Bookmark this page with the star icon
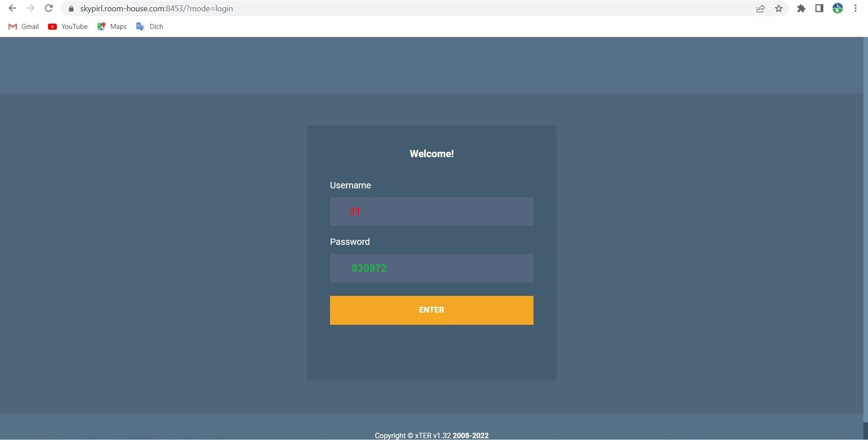 point(778,9)
